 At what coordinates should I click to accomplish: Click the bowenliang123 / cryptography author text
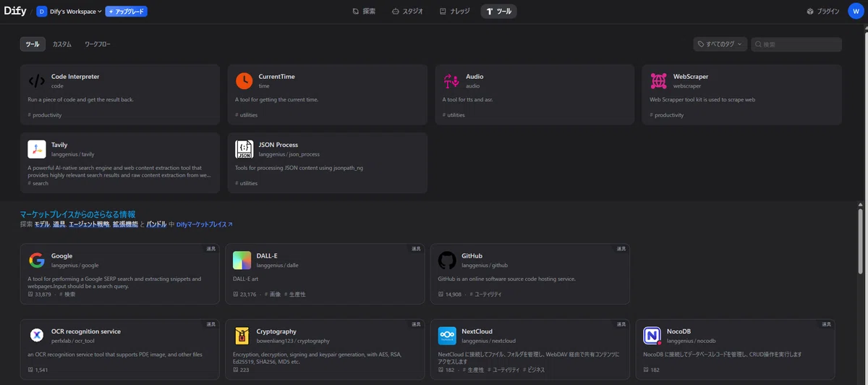pos(293,341)
